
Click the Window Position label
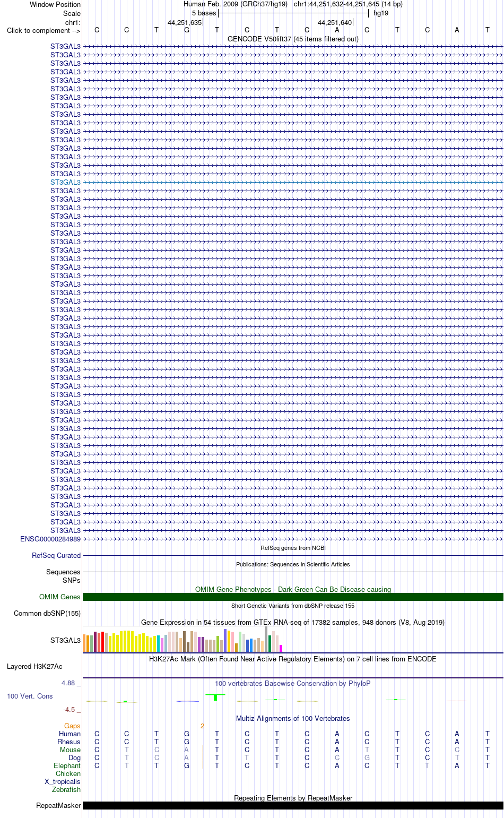[55, 4]
